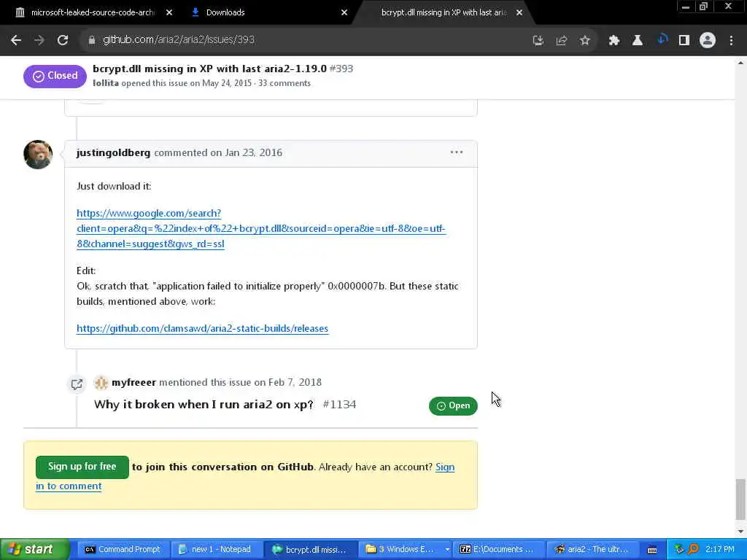
Task: Click the cross-reference icon in timeline
Action: 77,384
